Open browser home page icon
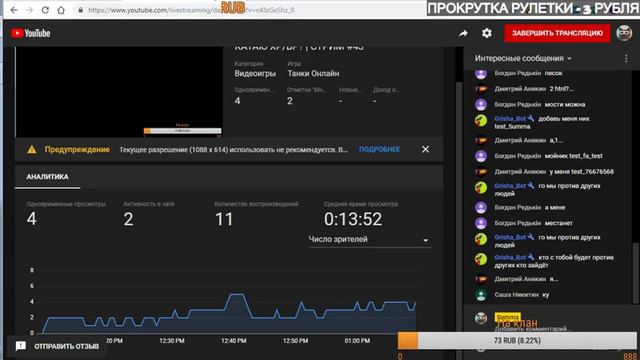The height and width of the screenshot is (360, 640). click(61, 10)
